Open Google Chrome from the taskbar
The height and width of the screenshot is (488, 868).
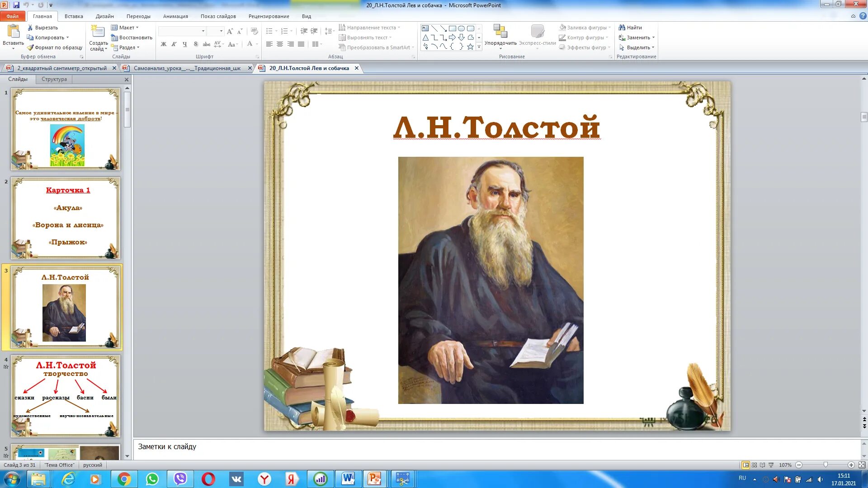(x=124, y=479)
